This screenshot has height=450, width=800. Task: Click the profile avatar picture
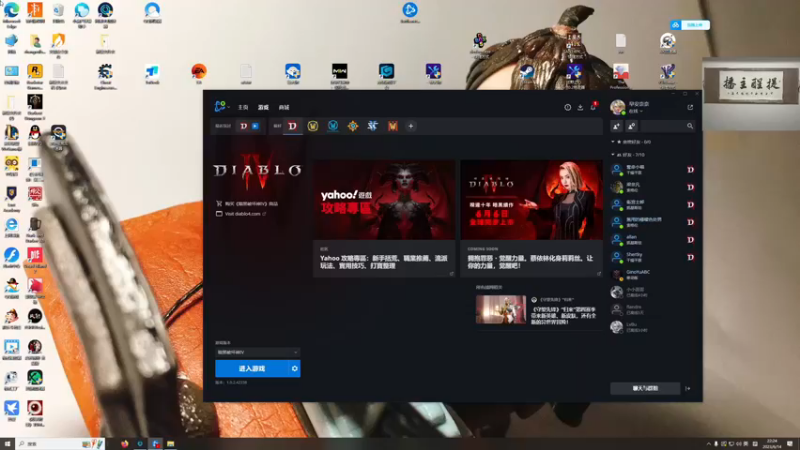click(x=618, y=107)
